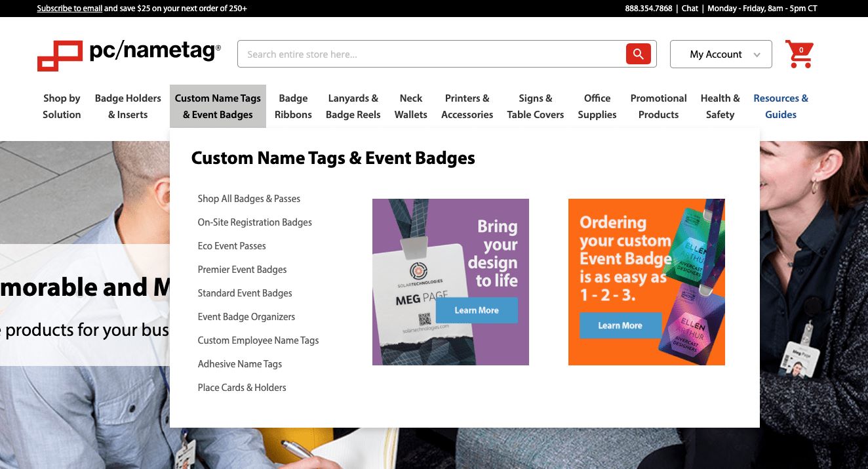
Task: Select Shop All Badges & Passes
Action: click(x=249, y=199)
